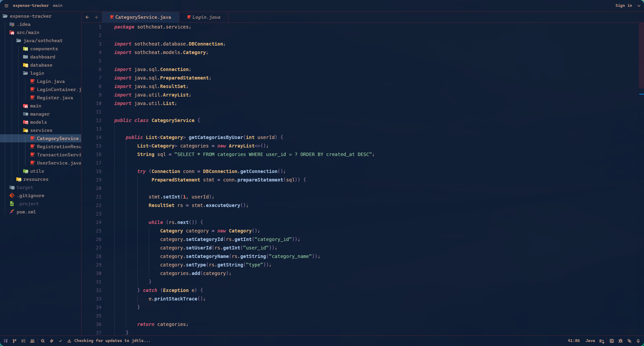Screen dimensions: 644x346
Task: Open the agent panel sparkle icon
Action: pyautogui.click(x=629, y=341)
